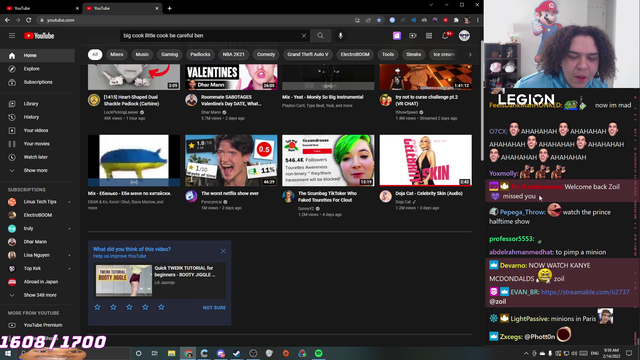Open History in sidebar
Screen dimensions: 640x360
(x=37, y=117)
